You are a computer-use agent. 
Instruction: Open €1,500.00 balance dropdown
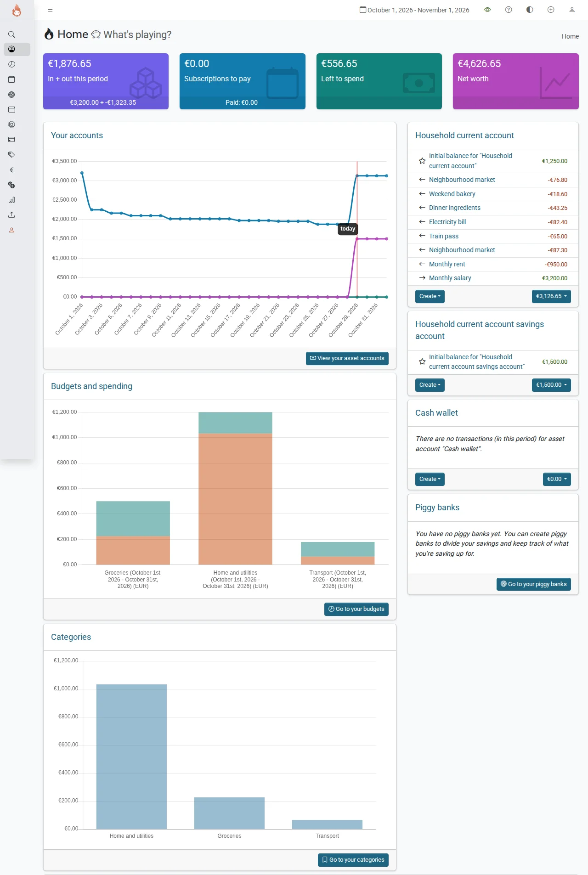(x=551, y=385)
